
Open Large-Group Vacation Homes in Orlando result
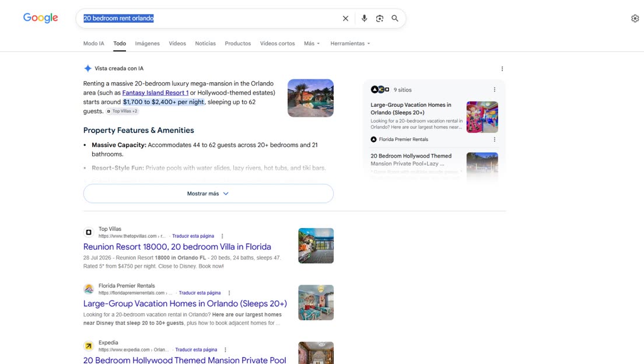[x=185, y=303]
